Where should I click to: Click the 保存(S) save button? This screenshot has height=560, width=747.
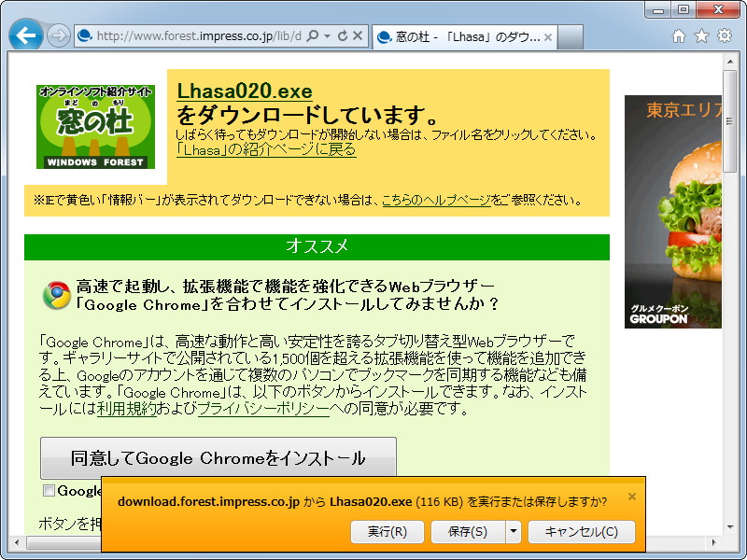pos(468,532)
